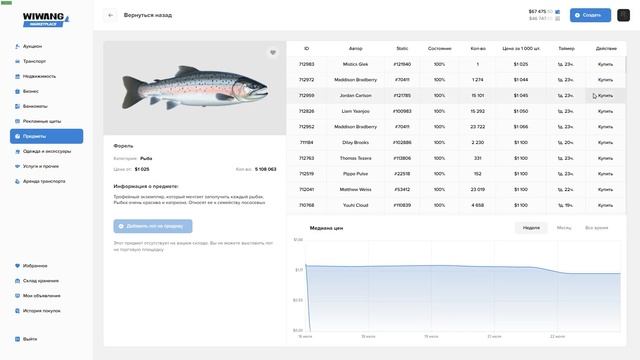Open the Транспорт section
This screenshot has width=640, height=360.
click(x=34, y=61)
